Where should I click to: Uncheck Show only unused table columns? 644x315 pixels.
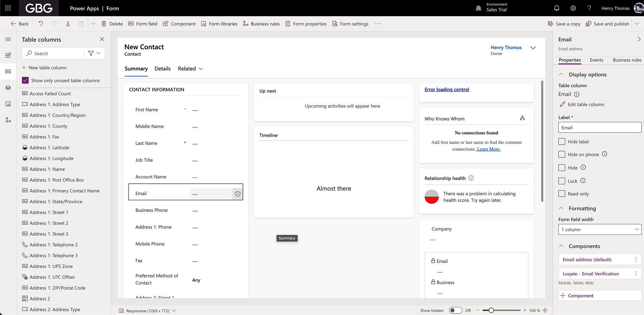click(x=25, y=80)
